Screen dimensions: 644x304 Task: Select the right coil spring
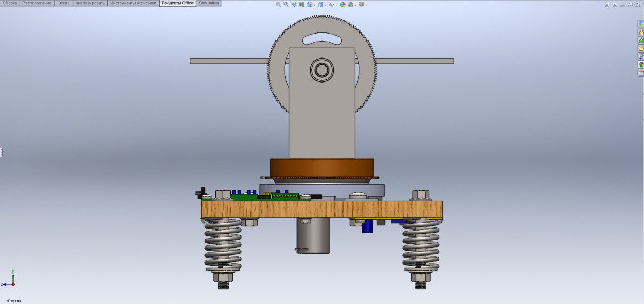[x=421, y=244]
